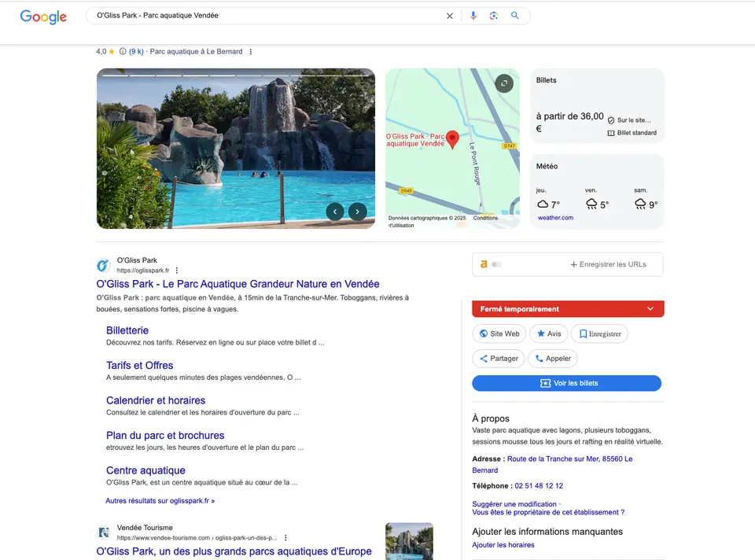View Saturday 9° weather forecast
This screenshot has width=755, height=560.
point(646,198)
